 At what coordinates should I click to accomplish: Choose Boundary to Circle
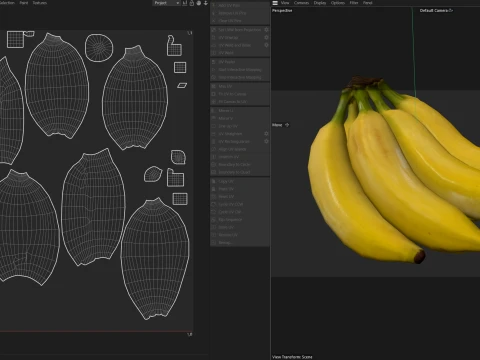(240, 164)
